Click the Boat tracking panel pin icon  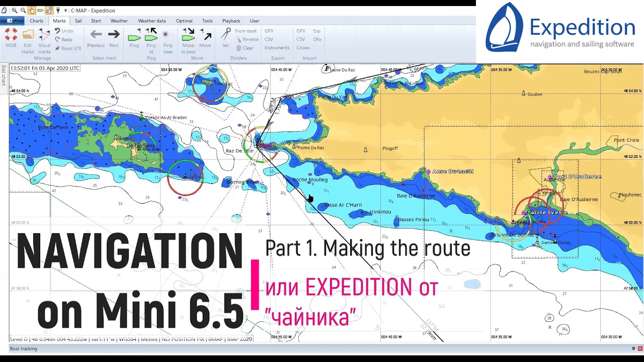point(633,348)
